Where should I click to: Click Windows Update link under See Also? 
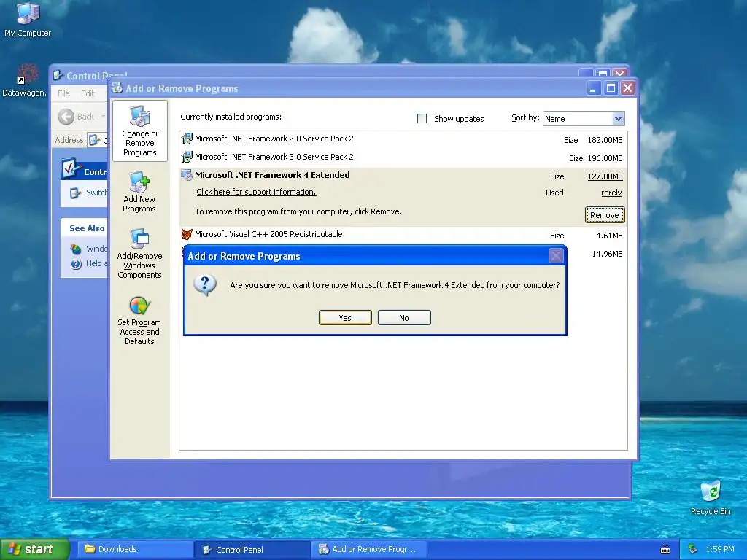89,249
